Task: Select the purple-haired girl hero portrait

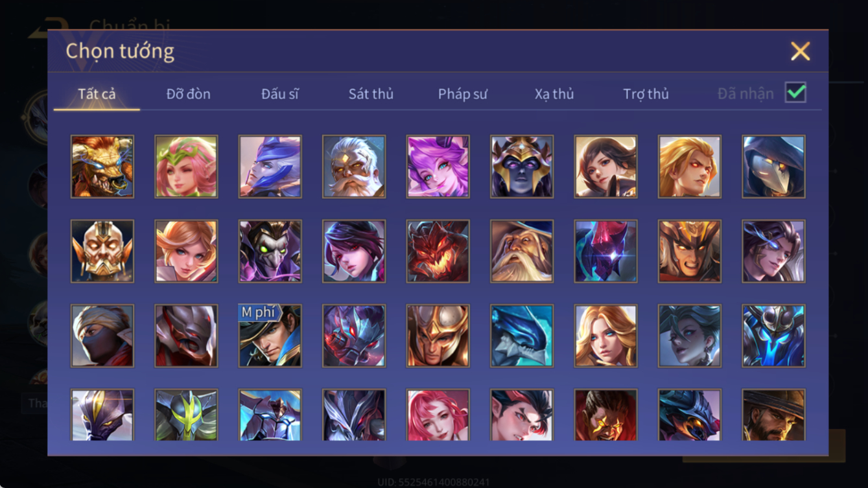Action: pos(438,167)
